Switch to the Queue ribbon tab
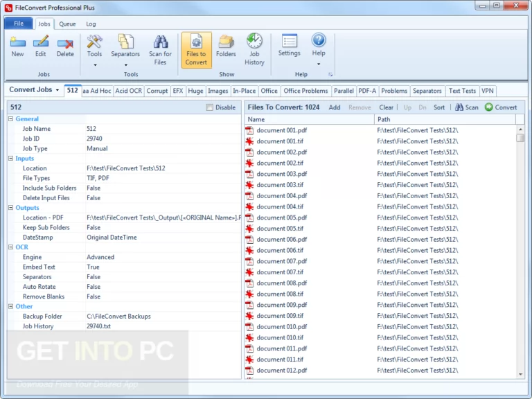 67,24
